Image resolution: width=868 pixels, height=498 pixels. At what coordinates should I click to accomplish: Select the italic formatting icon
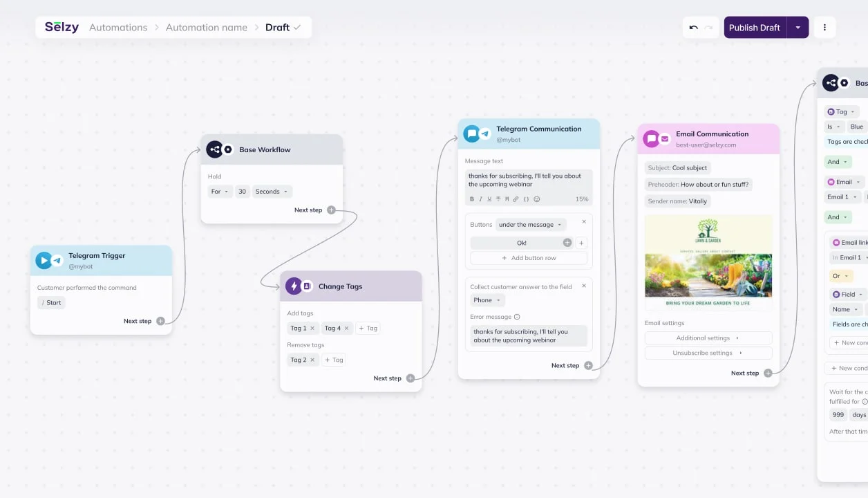pyautogui.click(x=481, y=199)
